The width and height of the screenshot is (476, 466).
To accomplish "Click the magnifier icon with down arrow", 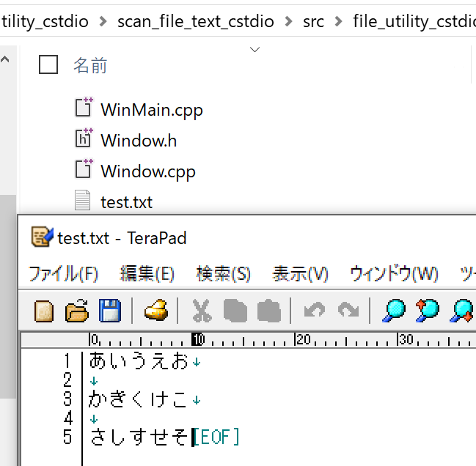I will (461, 311).
